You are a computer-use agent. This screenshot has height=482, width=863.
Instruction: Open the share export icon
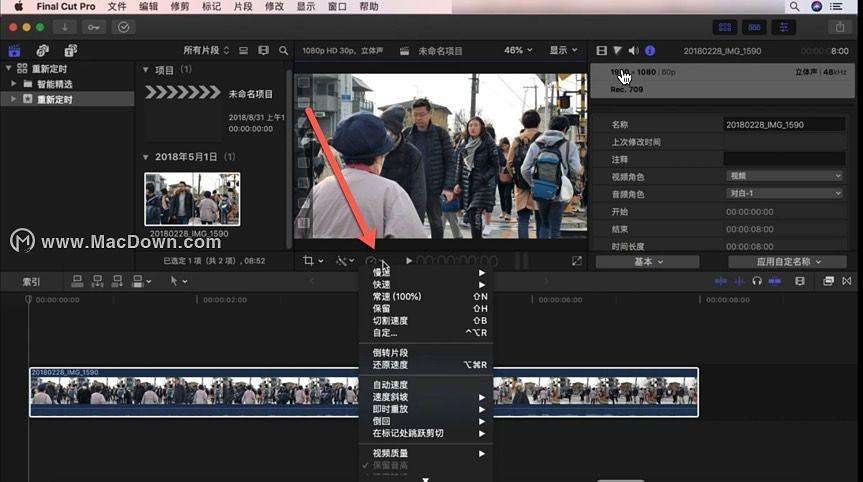coord(839,27)
